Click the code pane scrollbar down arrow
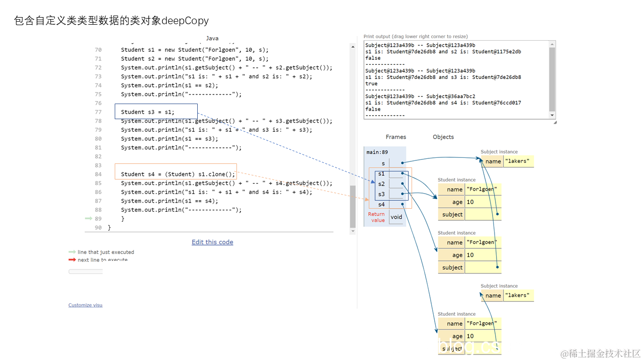 coord(353,231)
